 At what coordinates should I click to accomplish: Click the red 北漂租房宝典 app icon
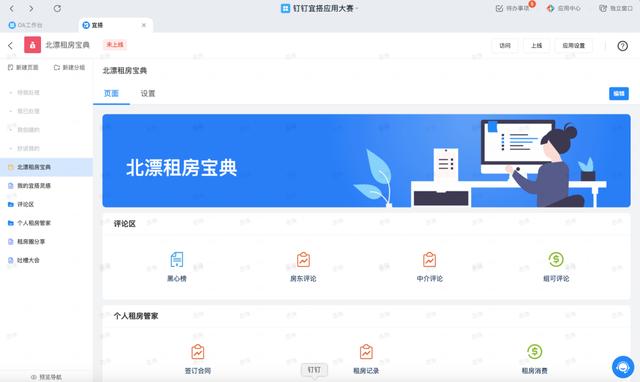32,45
